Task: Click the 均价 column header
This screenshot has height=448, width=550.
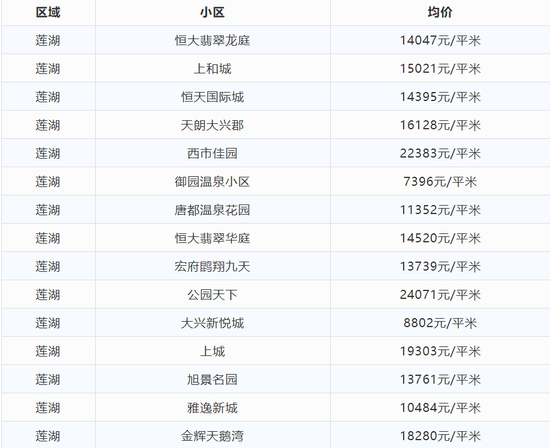Action: click(440, 12)
